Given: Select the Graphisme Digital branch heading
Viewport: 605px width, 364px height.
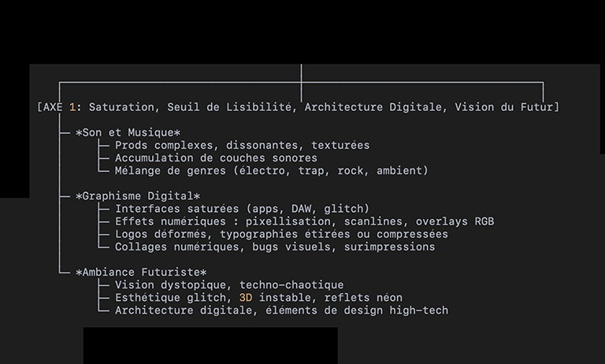Looking at the screenshot, I should pos(138,196).
